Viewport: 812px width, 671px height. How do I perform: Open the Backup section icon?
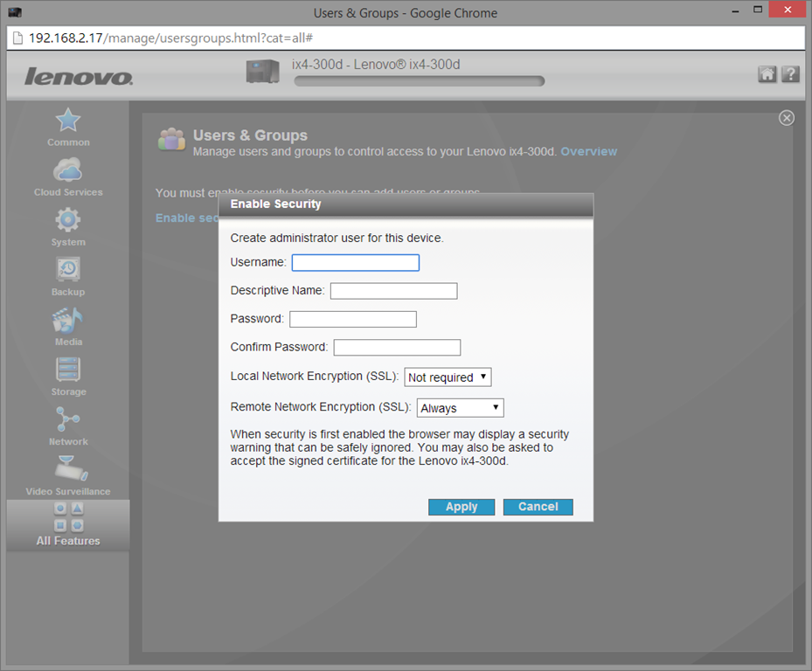[x=68, y=271]
